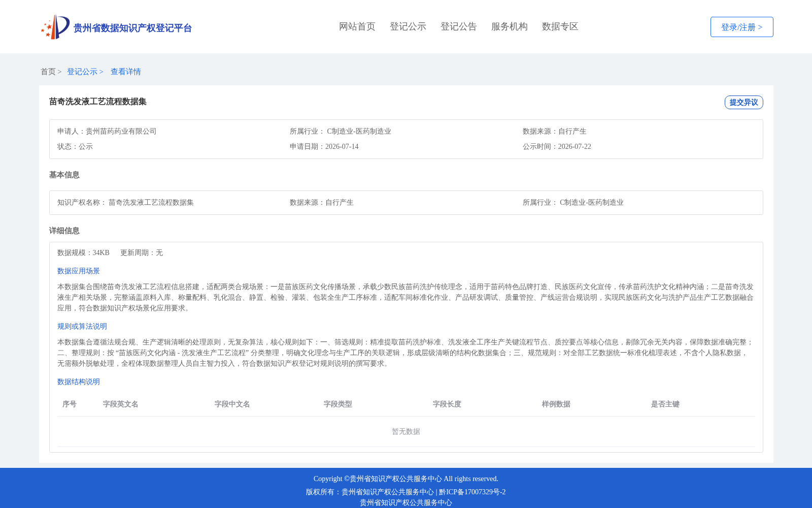
Task: Click the 暂无数据 empty table message
Action: [406, 431]
